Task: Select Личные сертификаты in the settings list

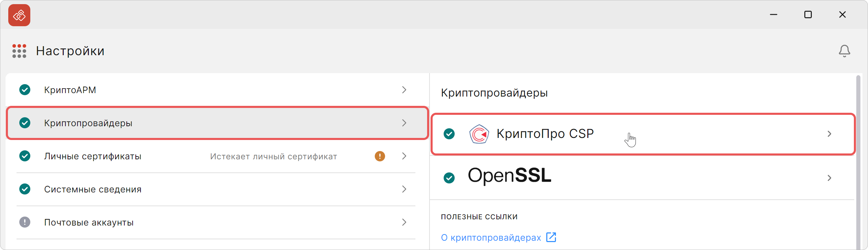Action: point(93,156)
